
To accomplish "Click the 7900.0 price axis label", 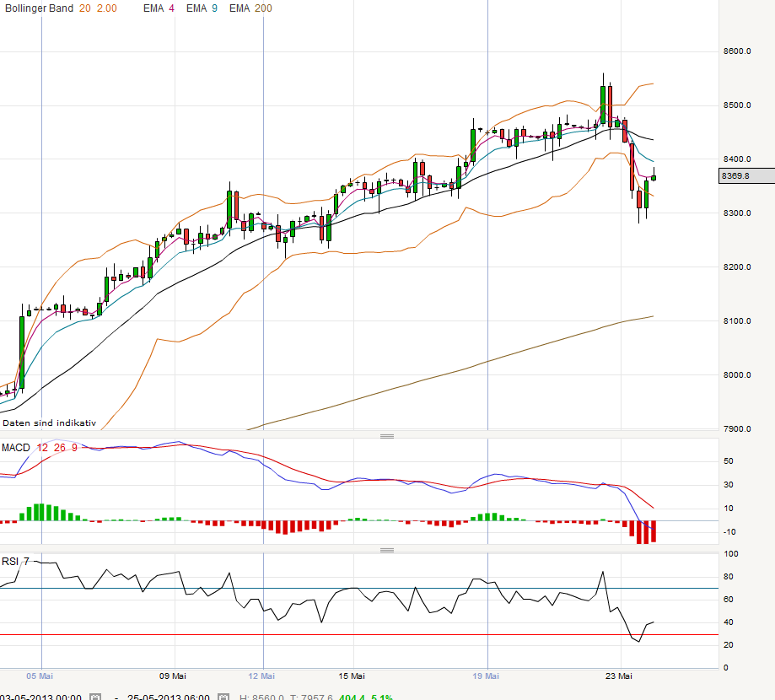I will pyautogui.click(x=737, y=428).
